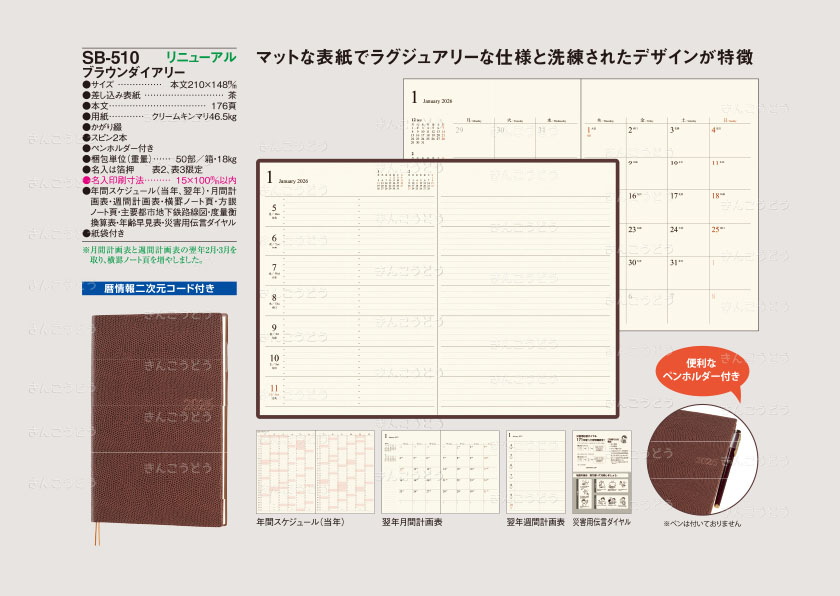Click the 名入は箔押 表2、表3限定 line
This screenshot has width=840, height=596.
coord(142,170)
